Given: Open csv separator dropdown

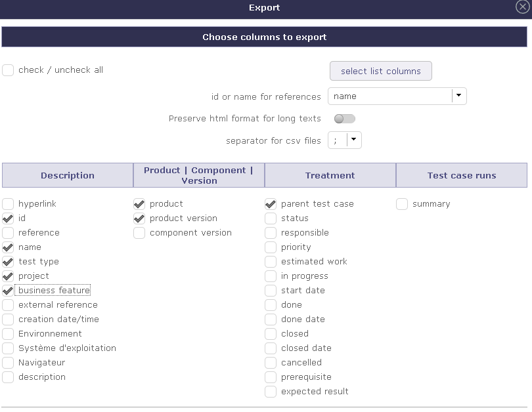Looking at the screenshot, I should click(x=354, y=140).
